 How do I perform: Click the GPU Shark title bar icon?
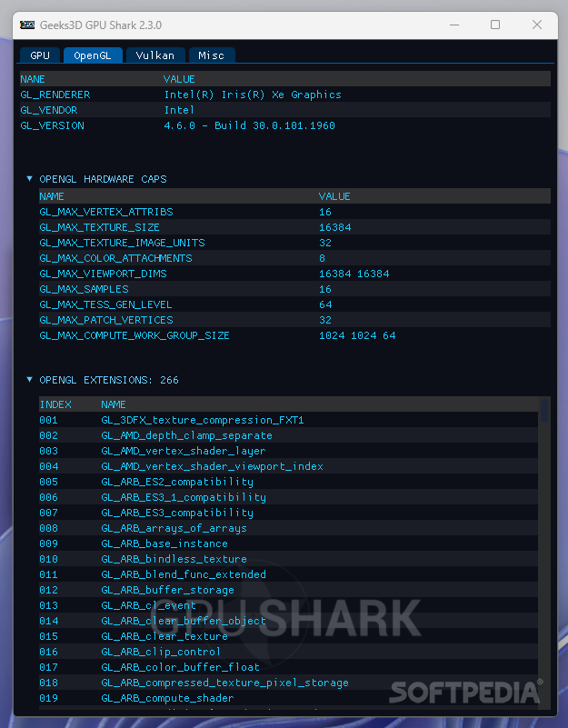point(27,25)
